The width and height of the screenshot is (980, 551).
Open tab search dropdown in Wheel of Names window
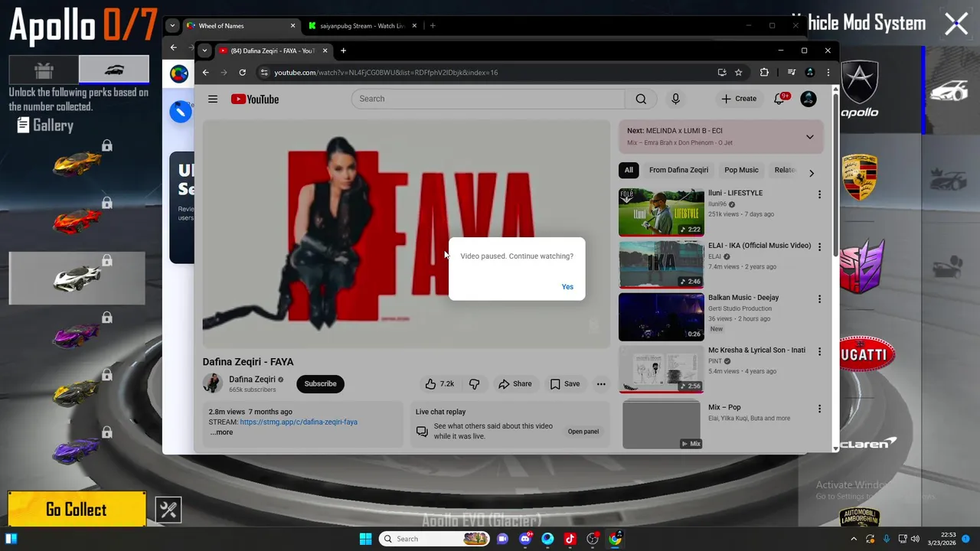tap(172, 25)
